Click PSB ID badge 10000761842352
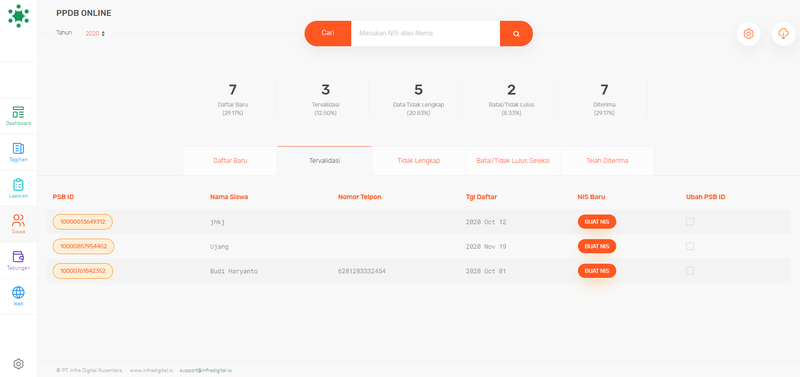Viewport: 800px width, 377px height. 83,271
